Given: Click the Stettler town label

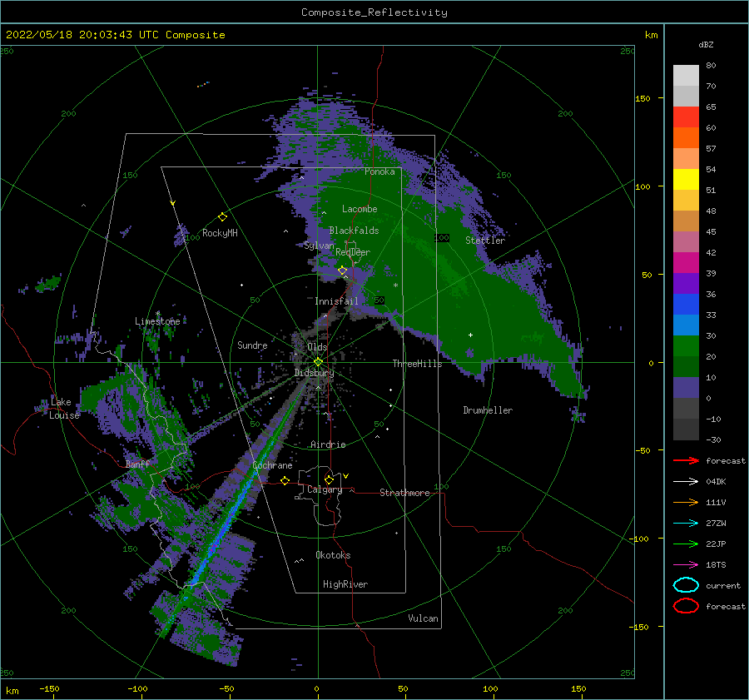Looking at the screenshot, I should [x=485, y=241].
